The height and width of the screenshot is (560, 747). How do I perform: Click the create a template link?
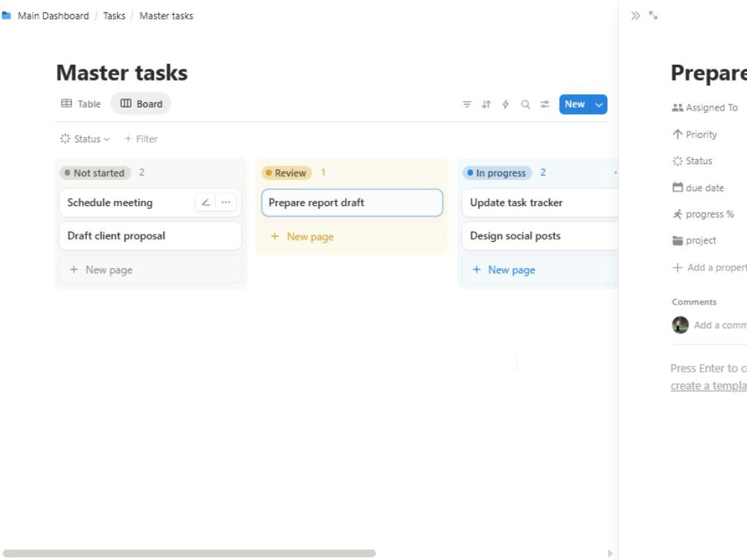click(x=708, y=386)
